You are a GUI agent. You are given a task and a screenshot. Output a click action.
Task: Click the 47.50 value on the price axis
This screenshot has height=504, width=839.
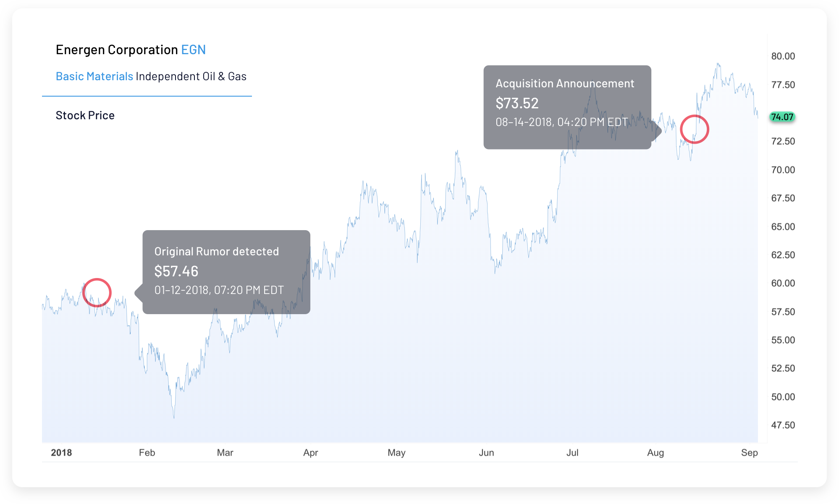click(783, 425)
